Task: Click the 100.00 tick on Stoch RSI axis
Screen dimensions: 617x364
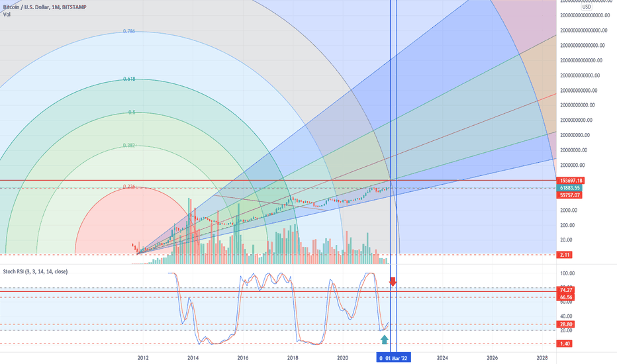Action: [x=567, y=273]
